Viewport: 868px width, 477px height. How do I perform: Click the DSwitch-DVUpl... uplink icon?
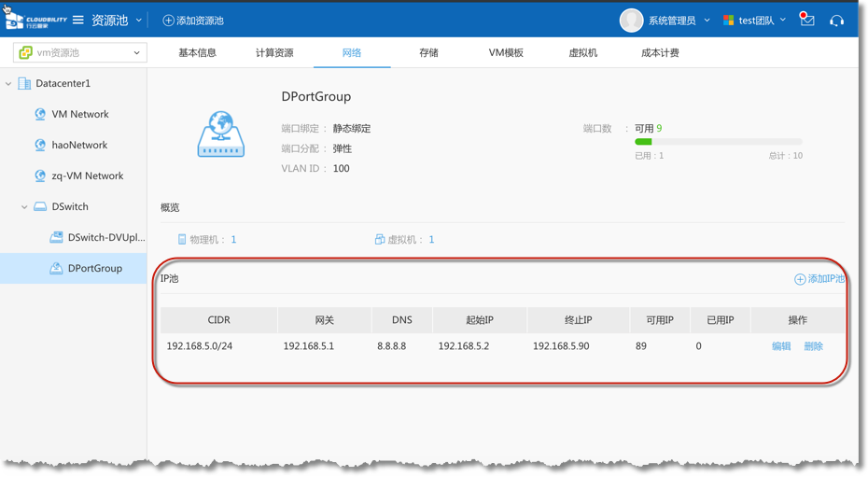pyautogui.click(x=56, y=238)
